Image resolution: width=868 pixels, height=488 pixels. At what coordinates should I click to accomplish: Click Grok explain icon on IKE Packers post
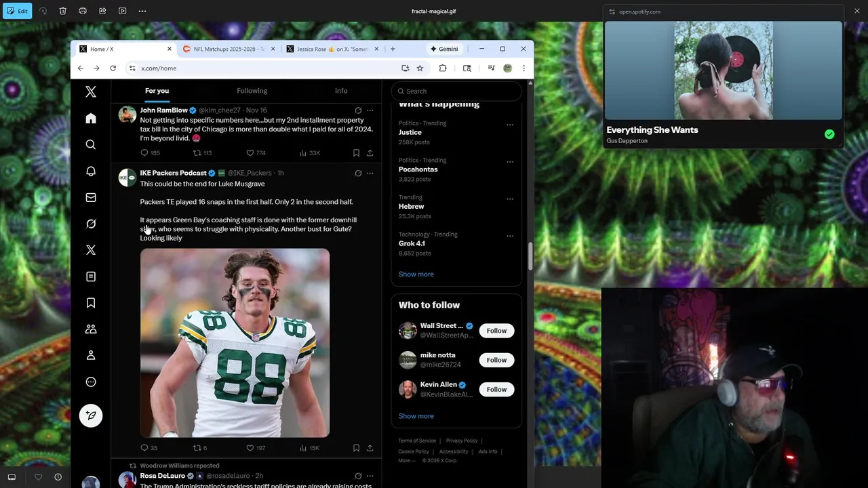[358, 174]
